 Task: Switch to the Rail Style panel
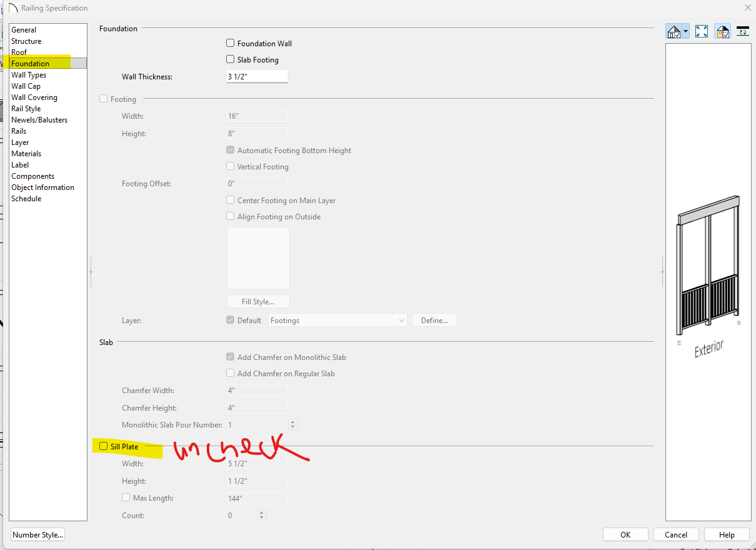pos(26,109)
